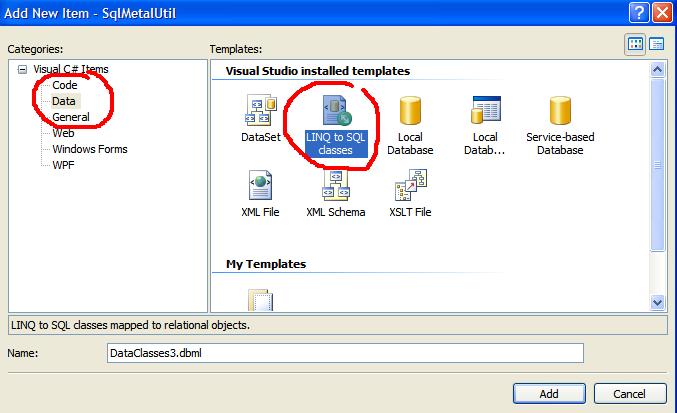Select the Windows Forms category
This screenshot has height=413, width=677.
click(90, 149)
